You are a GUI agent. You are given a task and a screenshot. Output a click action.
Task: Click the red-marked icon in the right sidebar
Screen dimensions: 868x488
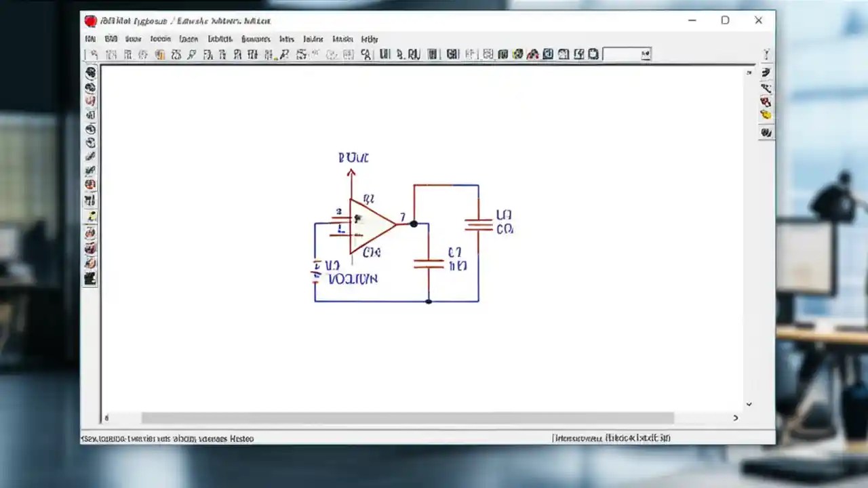[766, 102]
